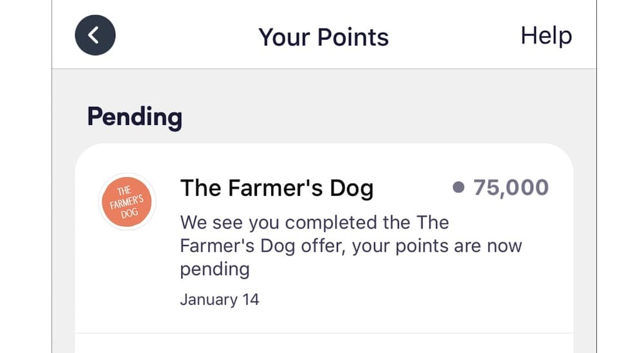Select the January 14 date label
The width and height of the screenshot is (644, 353).
(219, 300)
